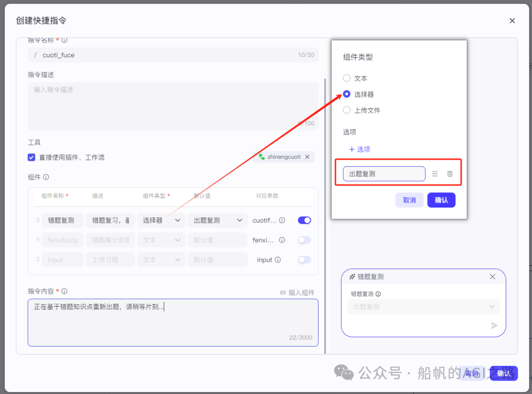Click the 上传习题 description field

[x=111, y=259]
